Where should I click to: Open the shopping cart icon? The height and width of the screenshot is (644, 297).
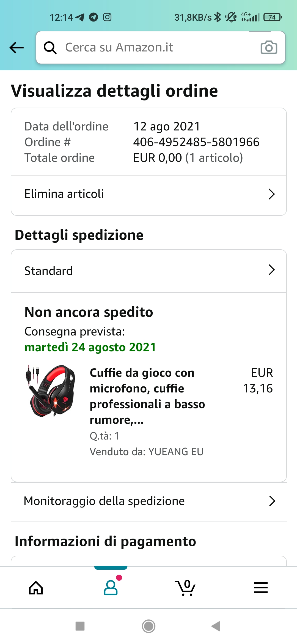tap(185, 588)
